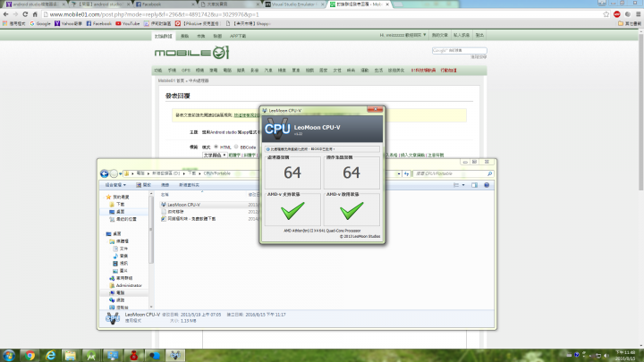This screenshot has width=644, height=362.
Task: Click AMD-V enabled green checkmark
Action: [352, 211]
